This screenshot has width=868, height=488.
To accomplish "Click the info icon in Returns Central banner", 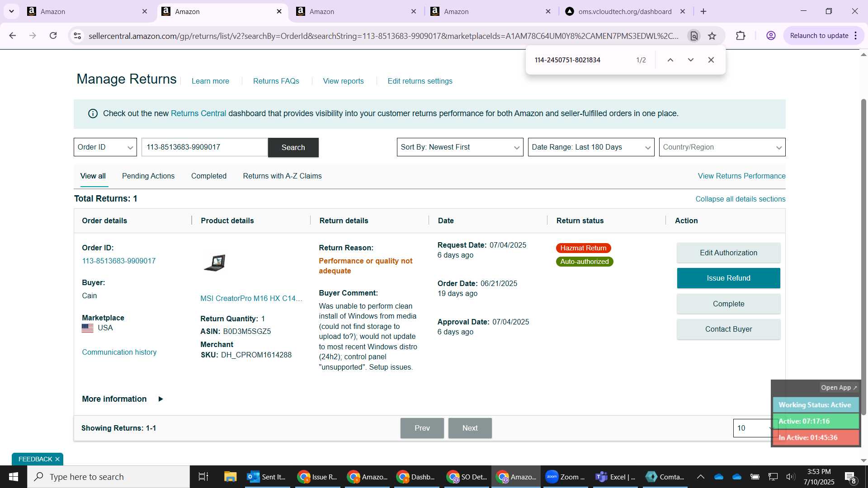I will pos(93,113).
